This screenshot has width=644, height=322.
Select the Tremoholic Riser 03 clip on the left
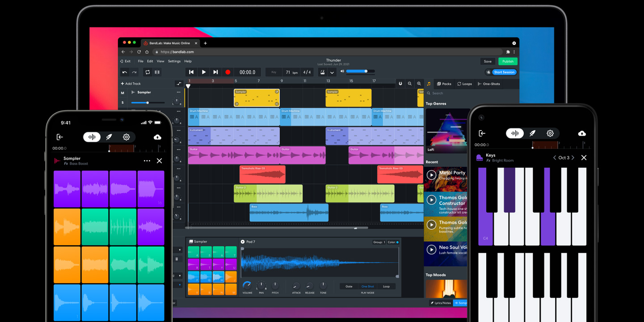pos(262,174)
